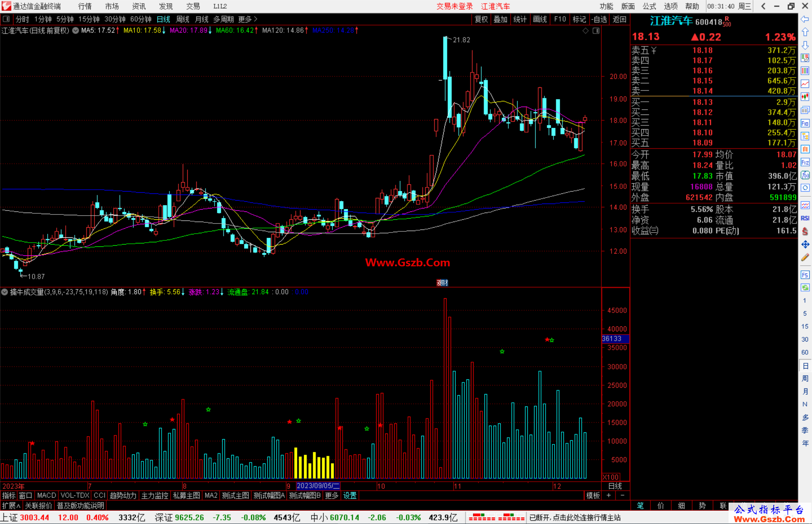
Task: Click the blue up arrow sidebar icon
Action: (x=805, y=32)
